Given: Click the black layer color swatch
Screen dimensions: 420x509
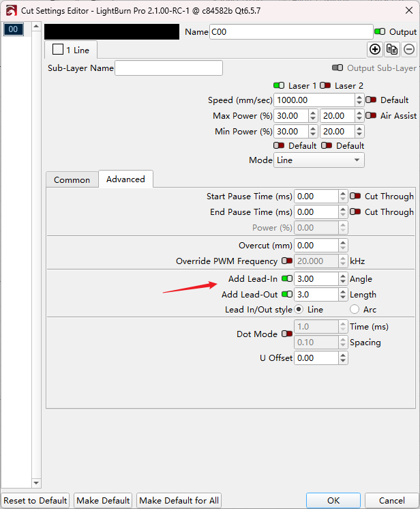Looking at the screenshot, I should (111, 32).
